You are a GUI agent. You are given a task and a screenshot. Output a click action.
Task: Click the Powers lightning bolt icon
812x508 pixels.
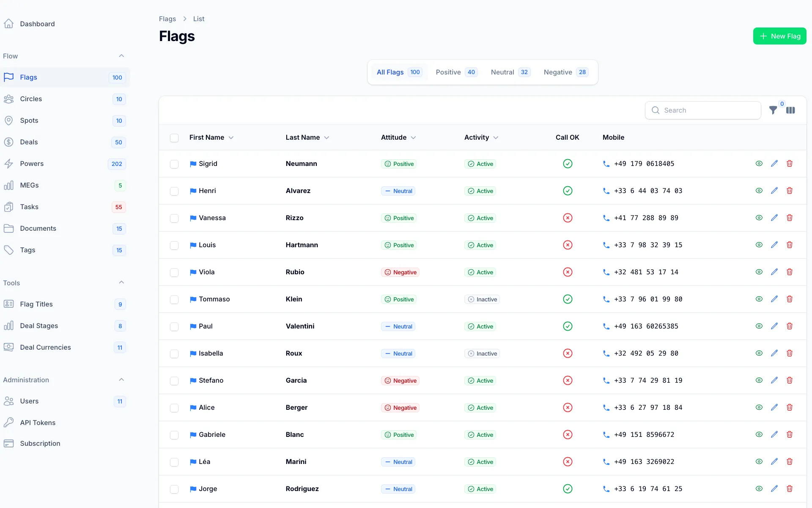pyautogui.click(x=8, y=164)
